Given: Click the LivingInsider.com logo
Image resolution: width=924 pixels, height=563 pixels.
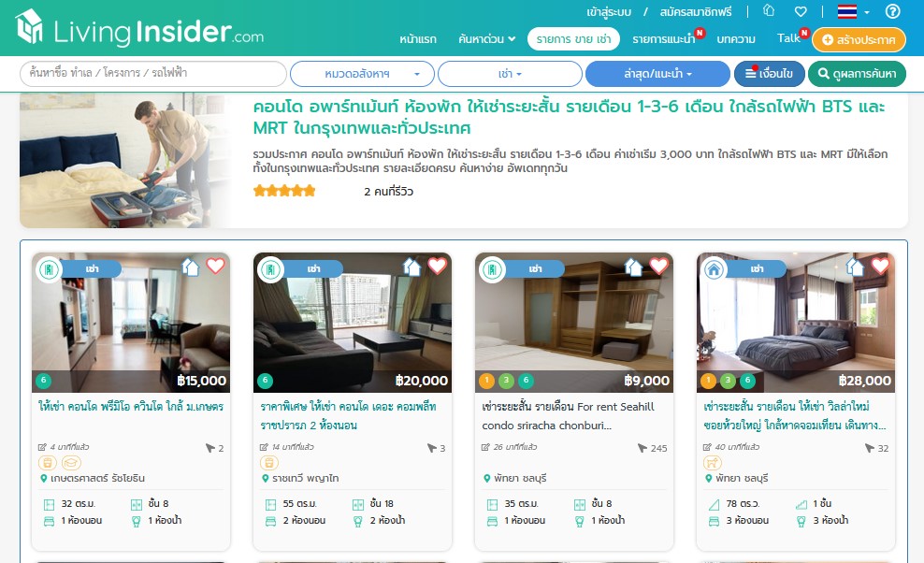Looking at the screenshot, I should click(x=139, y=28).
